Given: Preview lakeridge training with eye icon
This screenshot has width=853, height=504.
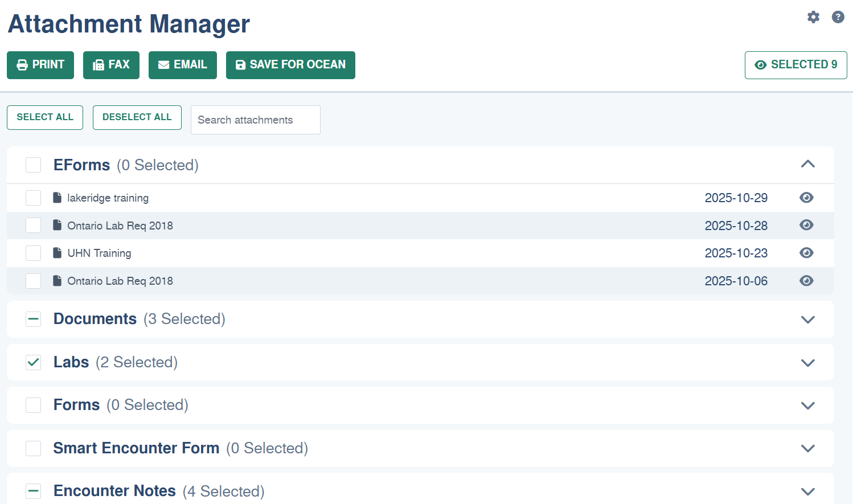Looking at the screenshot, I should (806, 198).
